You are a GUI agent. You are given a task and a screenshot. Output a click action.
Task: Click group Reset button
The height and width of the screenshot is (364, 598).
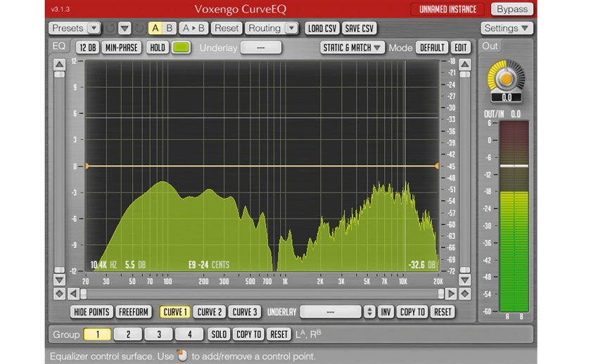tap(279, 334)
